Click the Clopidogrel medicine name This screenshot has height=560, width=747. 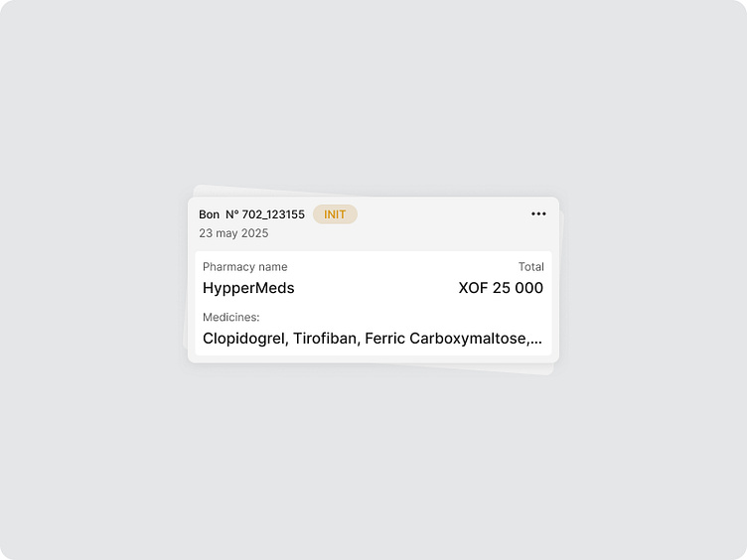click(x=245, y=339)
